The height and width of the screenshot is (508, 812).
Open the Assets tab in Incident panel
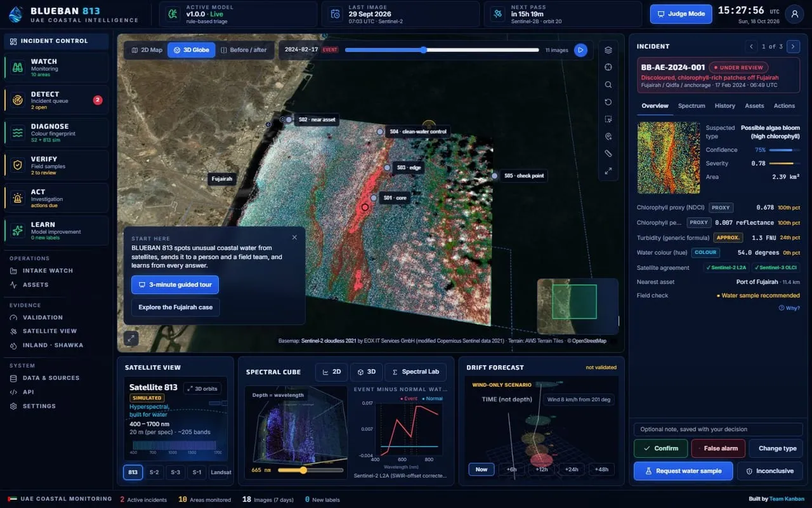tap(754, 106)
